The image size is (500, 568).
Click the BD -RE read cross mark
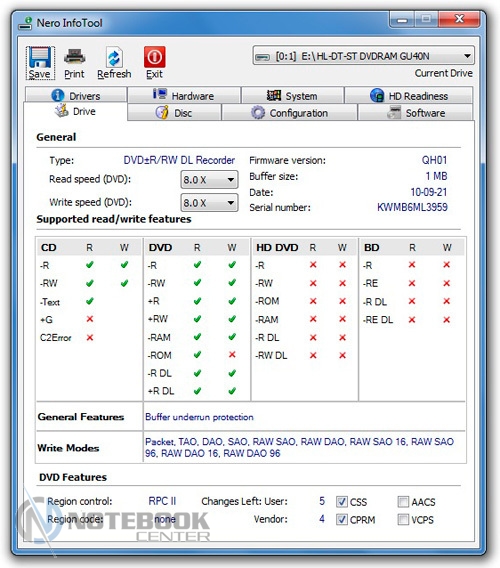tap(412, 283)
